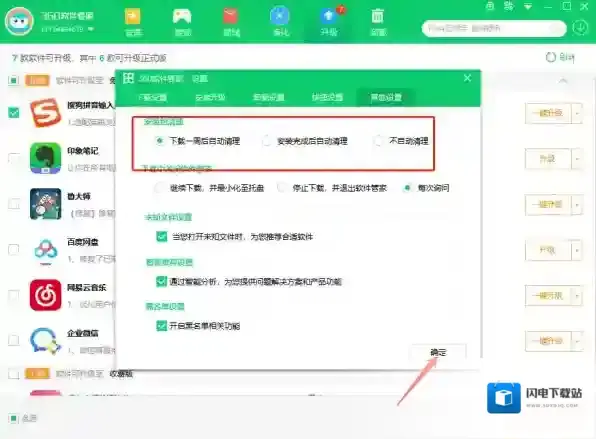Click the Sogou Pinyin input app icon
The width and height of the screenshot is (596, 439).
tap(46, 113)
